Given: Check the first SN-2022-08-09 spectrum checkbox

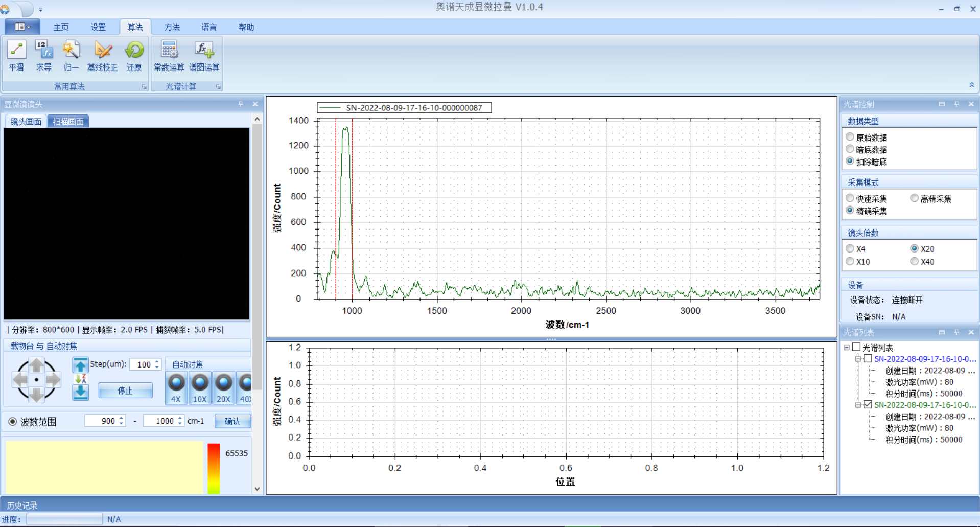Looking at the screenshot, I should click(868, 358).
